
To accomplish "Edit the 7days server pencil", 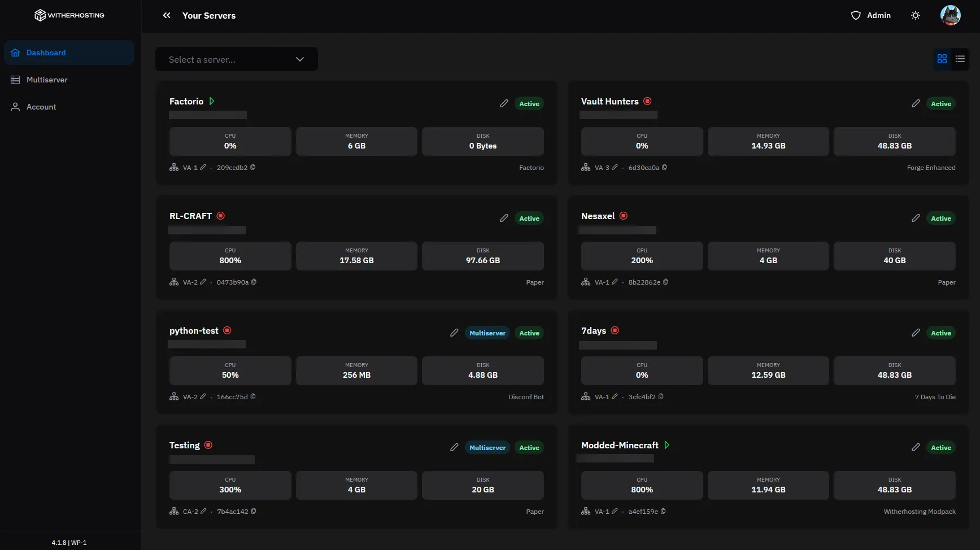I will pyautogui.click(x=916, y=333).
